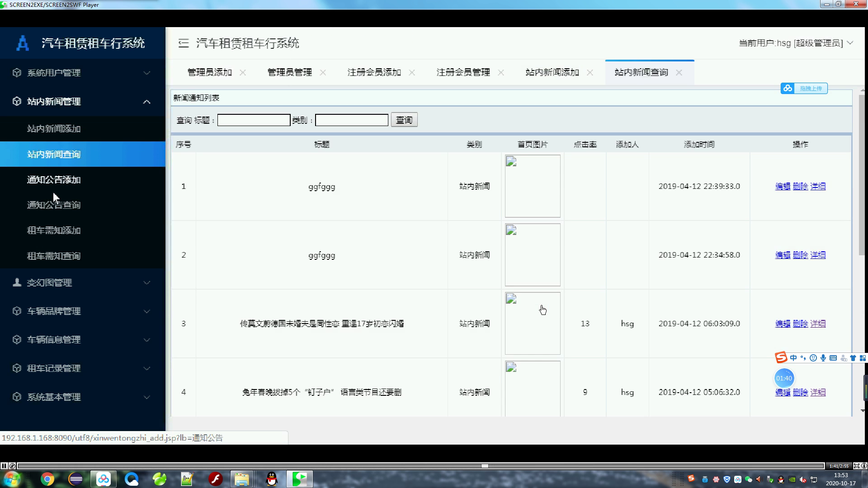Open Google Chrome from taskbar
The height and width of the screenshot is (488, 868).
[x=47, y=479]
